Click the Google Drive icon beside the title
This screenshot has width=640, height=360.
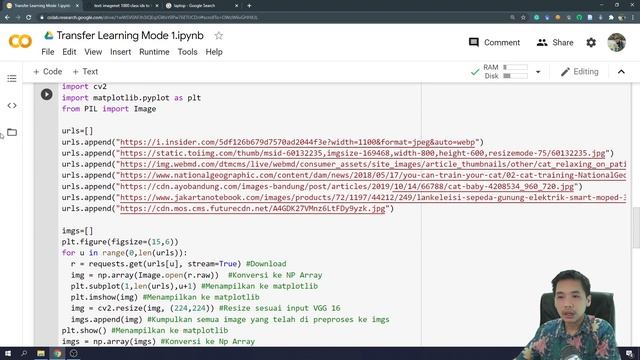click(49, 36)
